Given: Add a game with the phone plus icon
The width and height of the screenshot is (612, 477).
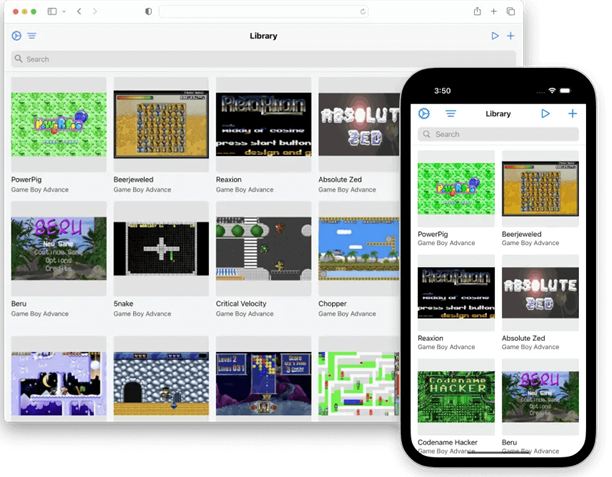Looking at the screenshot, I should (x=572, y=114).
